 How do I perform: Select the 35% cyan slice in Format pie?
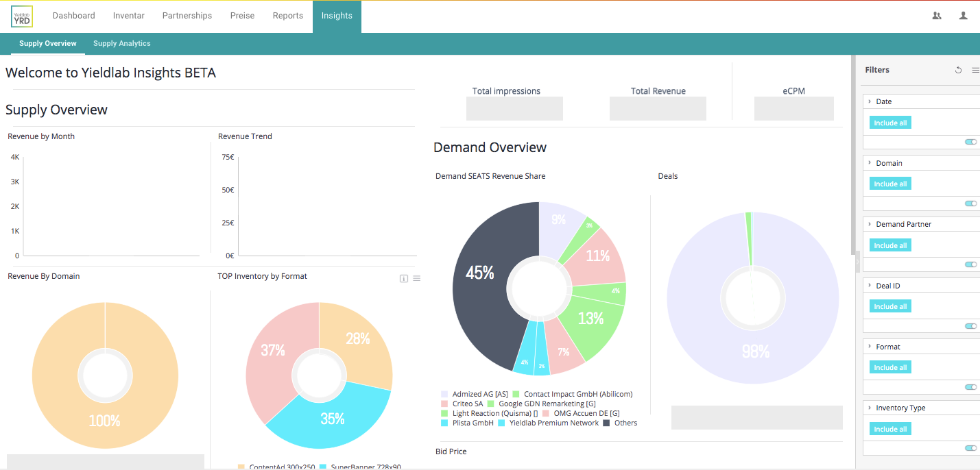pyautogui.click(x=333, y=419)
